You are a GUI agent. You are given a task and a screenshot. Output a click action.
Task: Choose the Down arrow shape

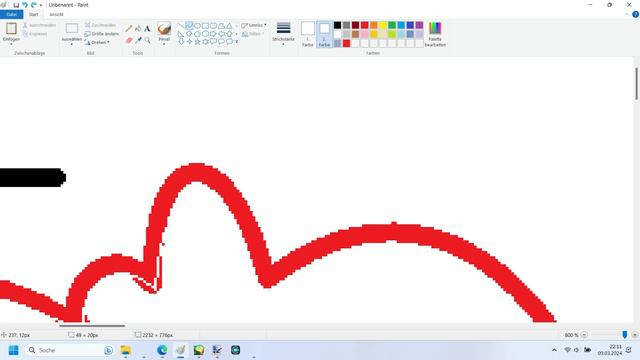pyautogui.click(x=181, y=42)
